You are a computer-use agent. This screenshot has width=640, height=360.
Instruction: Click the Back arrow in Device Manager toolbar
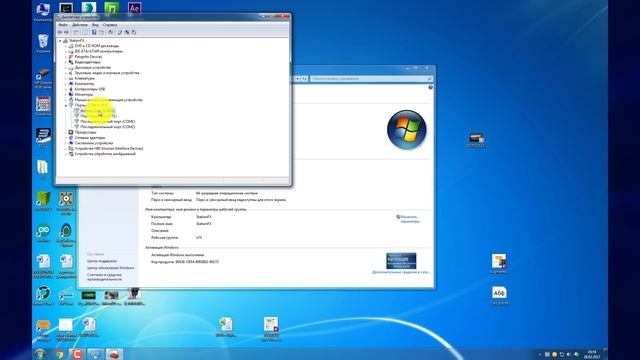tap(60, 32)
